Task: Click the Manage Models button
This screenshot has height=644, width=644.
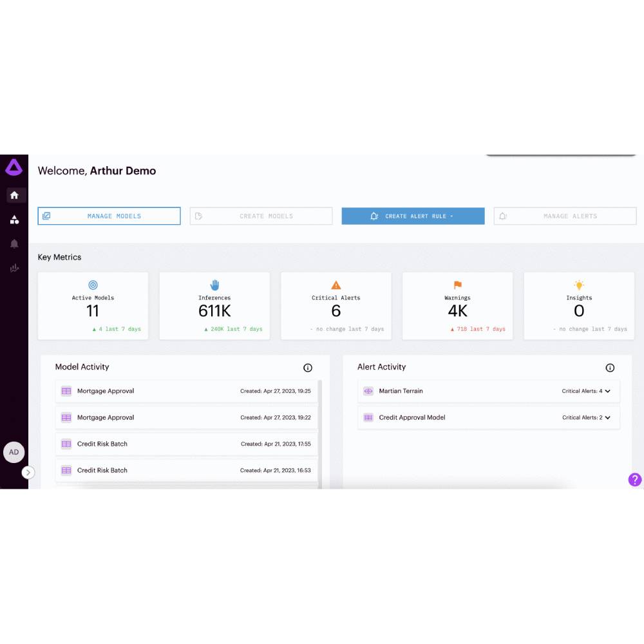Action: pyautogui.click(x=109, y=216)
